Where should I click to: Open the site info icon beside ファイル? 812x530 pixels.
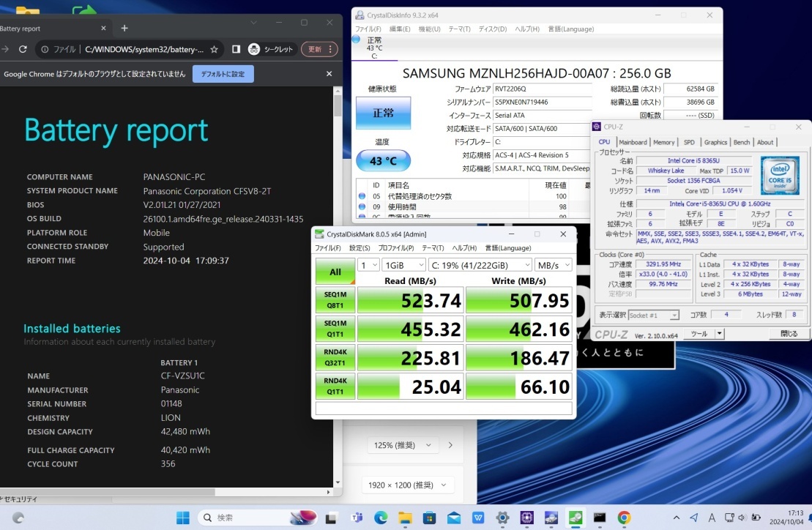(x=45, y=49)
